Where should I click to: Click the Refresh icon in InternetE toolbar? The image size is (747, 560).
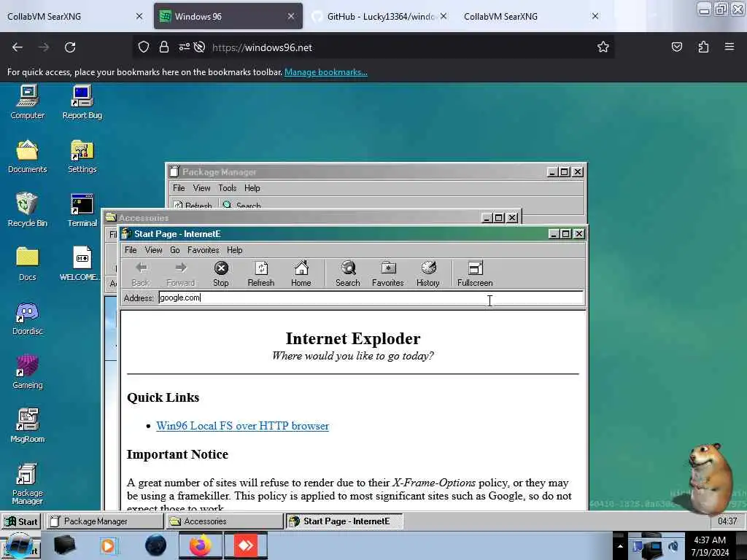click(261, 274)
